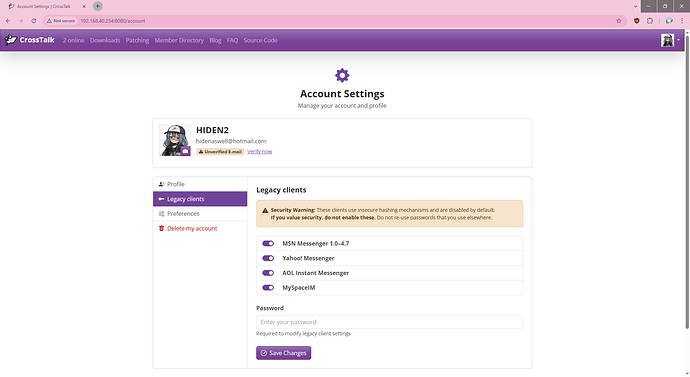Click the gear icon above Account Settings
This screenshot has height=377, width=690.
coord(342,75)
